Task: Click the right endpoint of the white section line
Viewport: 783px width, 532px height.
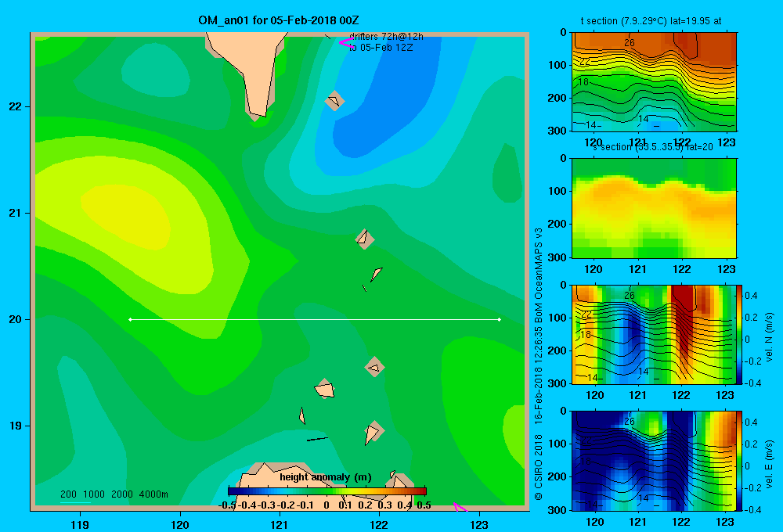Action: tap(500, 319)
